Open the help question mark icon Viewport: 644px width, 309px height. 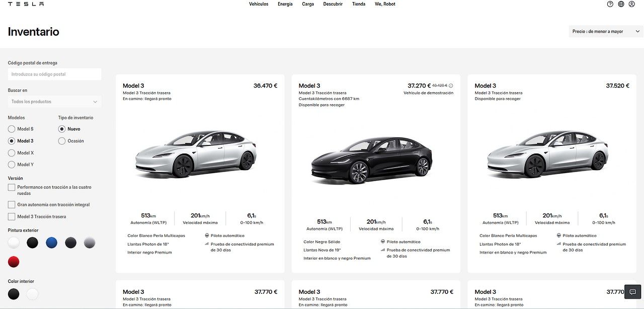click(610, 4)
